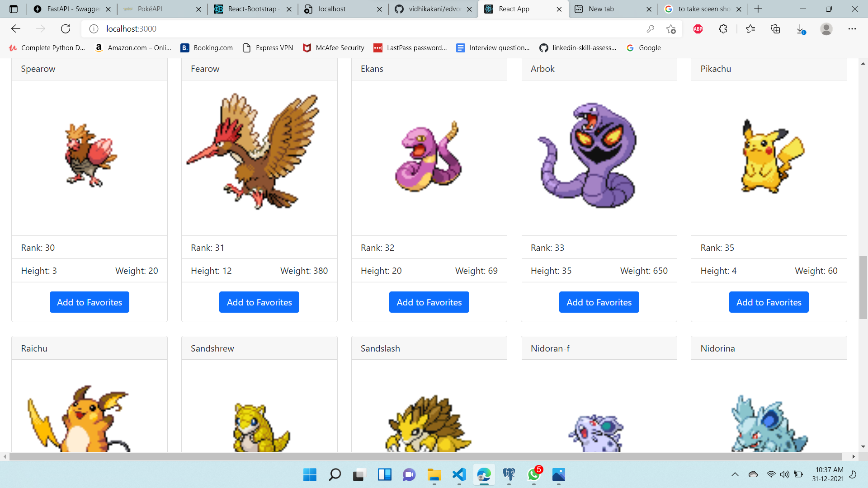Open the browser profile avatar
This screenshot has height=488, width=868.
coord(826,29)
